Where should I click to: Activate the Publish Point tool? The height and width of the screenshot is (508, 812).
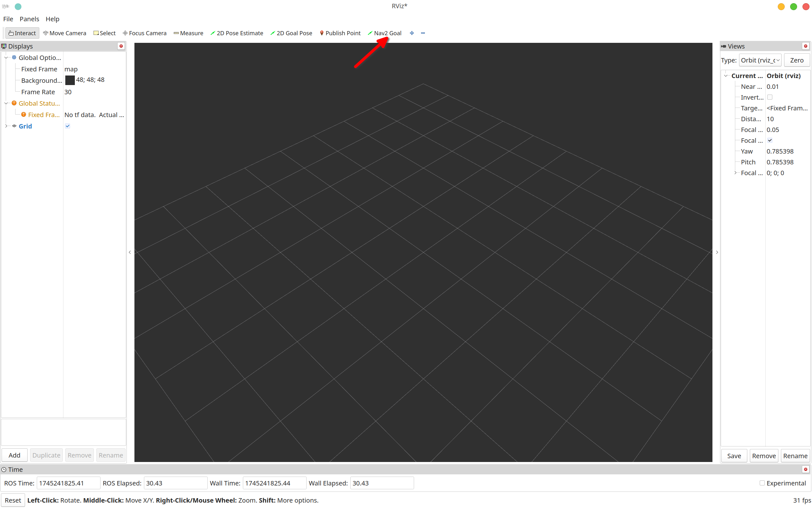[x=340, y=33]
